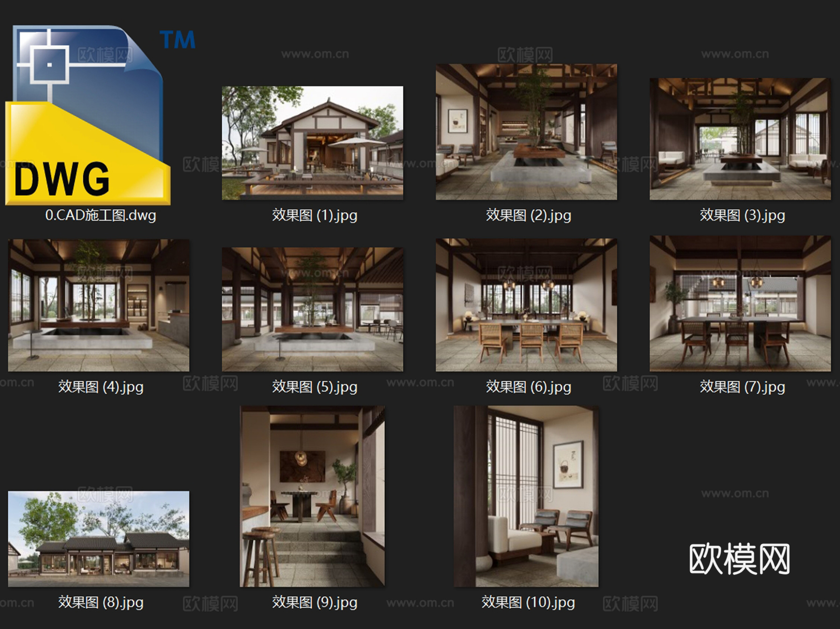This screenshot has height=629, width=840.
Task: Click the label 效果图 (2).jpg
Action: [x=528, y=215]
